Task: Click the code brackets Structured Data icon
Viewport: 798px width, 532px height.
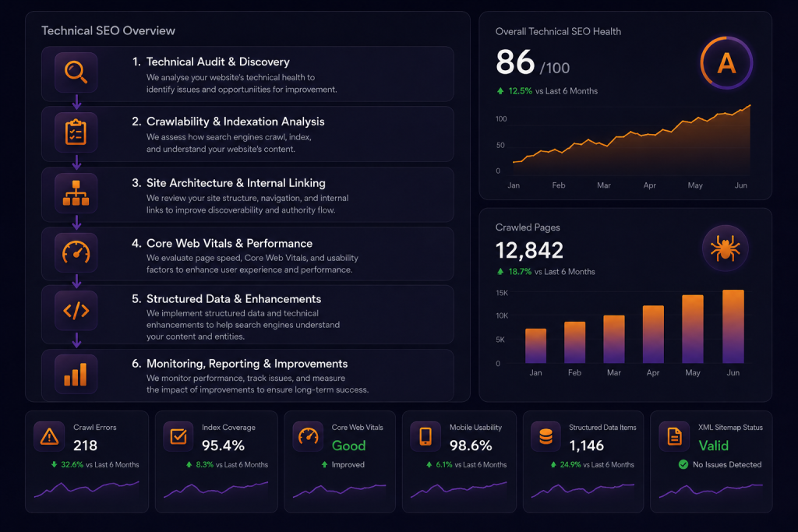Action: point(76,310)
